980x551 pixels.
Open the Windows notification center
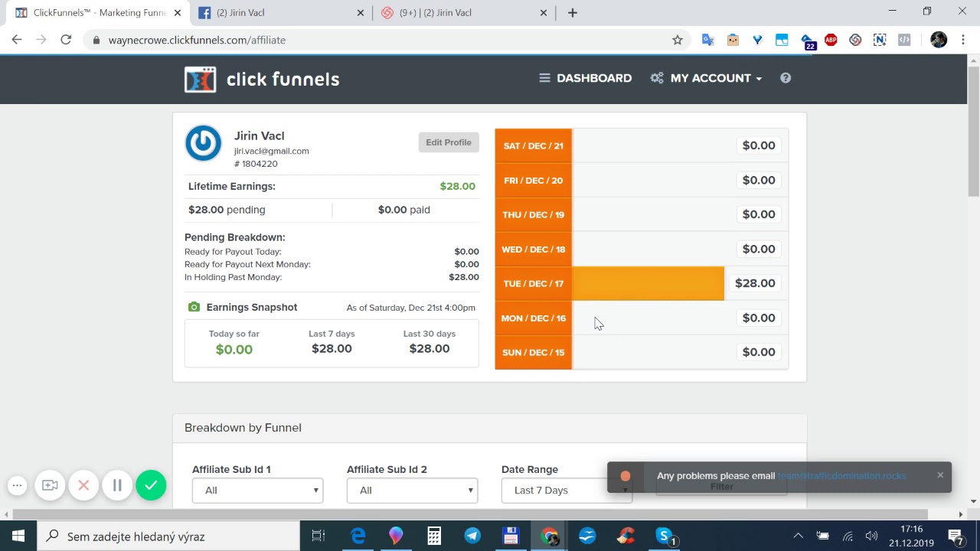(x=955, y=536)
